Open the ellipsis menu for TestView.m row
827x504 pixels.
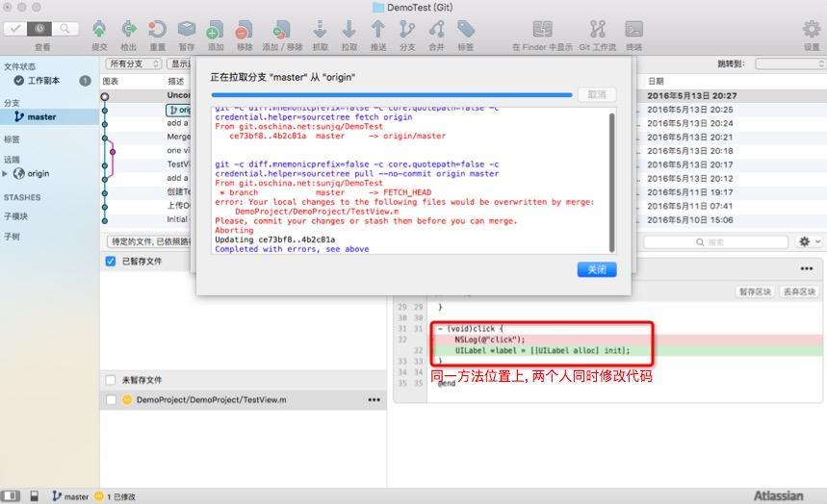(x=374, y=400)
